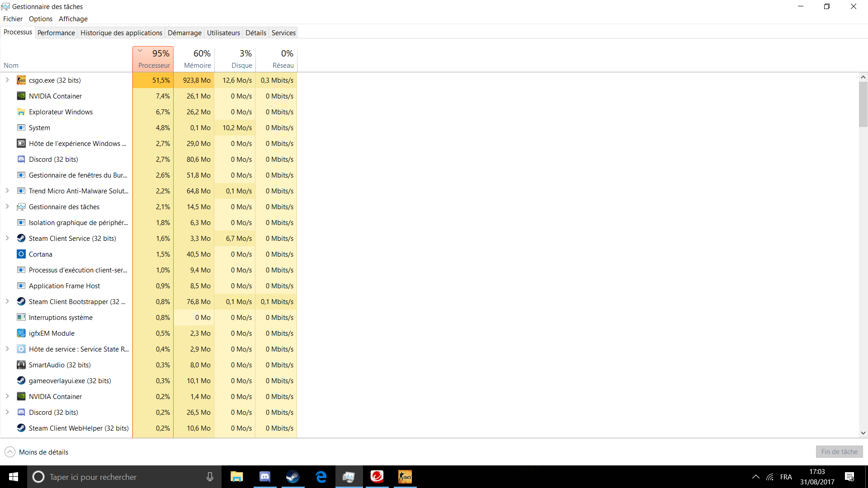Switch to the Services tab
Viewport: 868px width, 488px height.
tap(283, 33)
